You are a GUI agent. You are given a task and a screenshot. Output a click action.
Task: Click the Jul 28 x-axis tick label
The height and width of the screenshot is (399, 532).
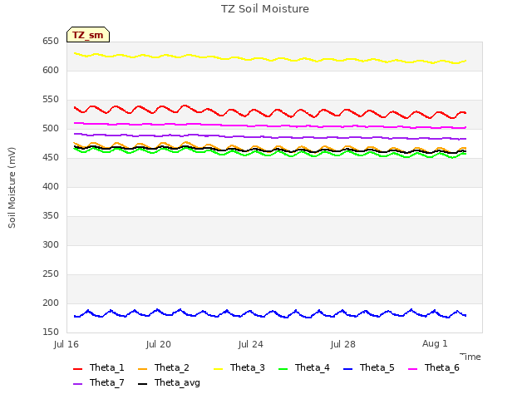click(x=343, y=344)
